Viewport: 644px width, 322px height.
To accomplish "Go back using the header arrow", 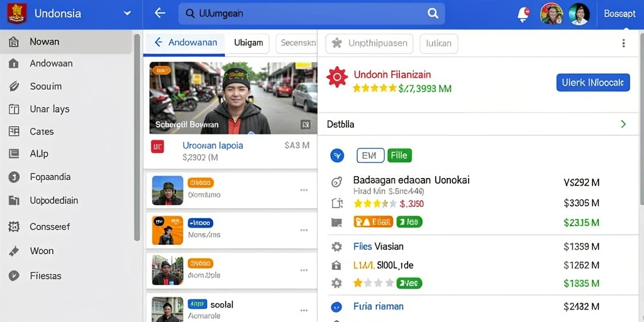I will 159,13.
